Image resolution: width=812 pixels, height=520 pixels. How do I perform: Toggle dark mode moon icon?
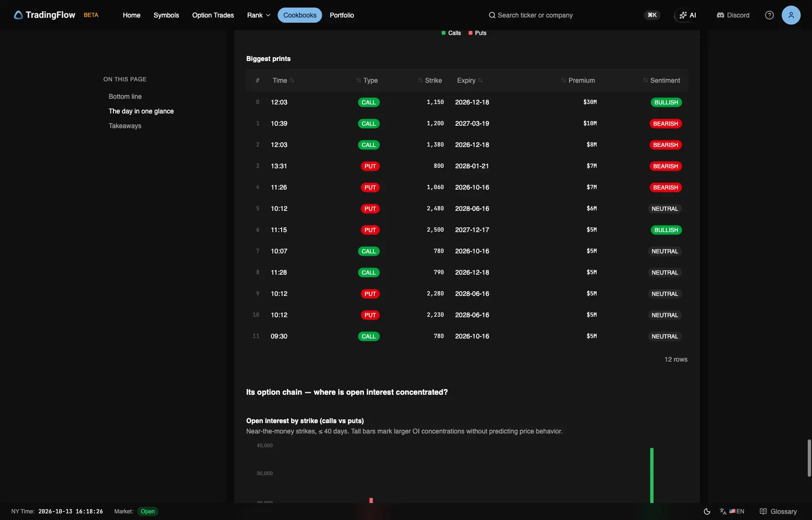coord(707,511)
